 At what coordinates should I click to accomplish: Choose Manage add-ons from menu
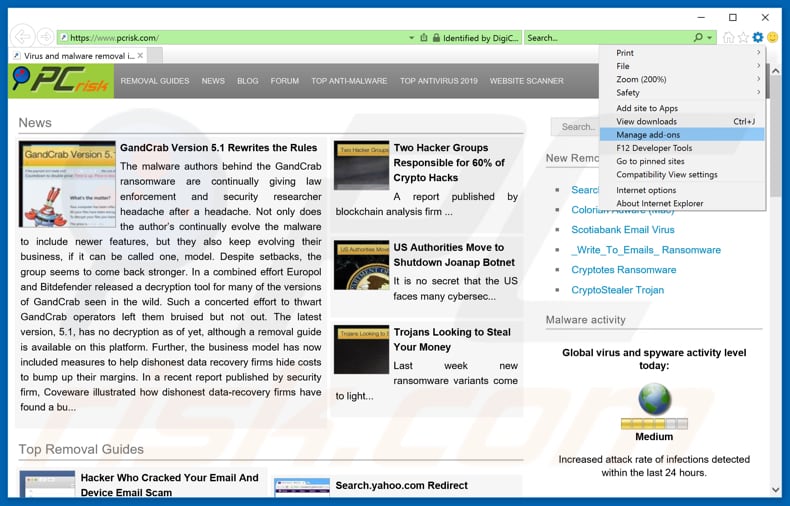pos(682,135)
